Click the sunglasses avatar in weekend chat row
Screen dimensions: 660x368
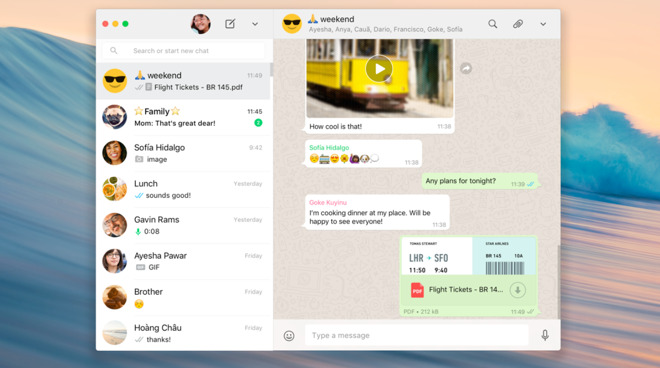coord(114,81)
